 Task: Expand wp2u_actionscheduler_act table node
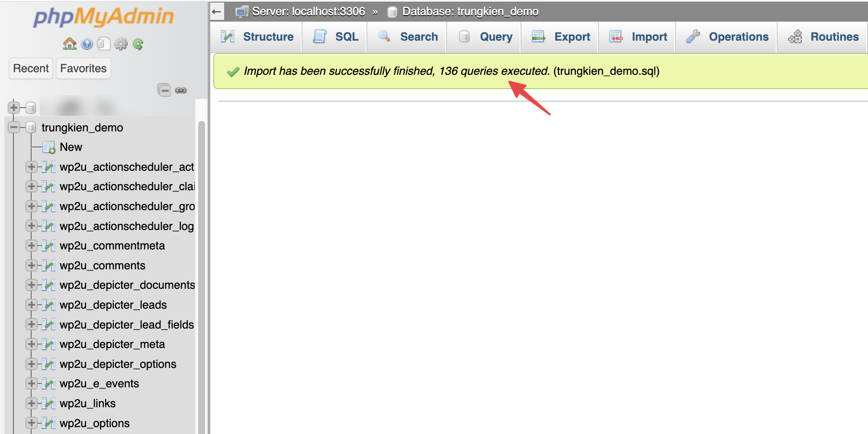pyautogui.click(x=31, y=167)
